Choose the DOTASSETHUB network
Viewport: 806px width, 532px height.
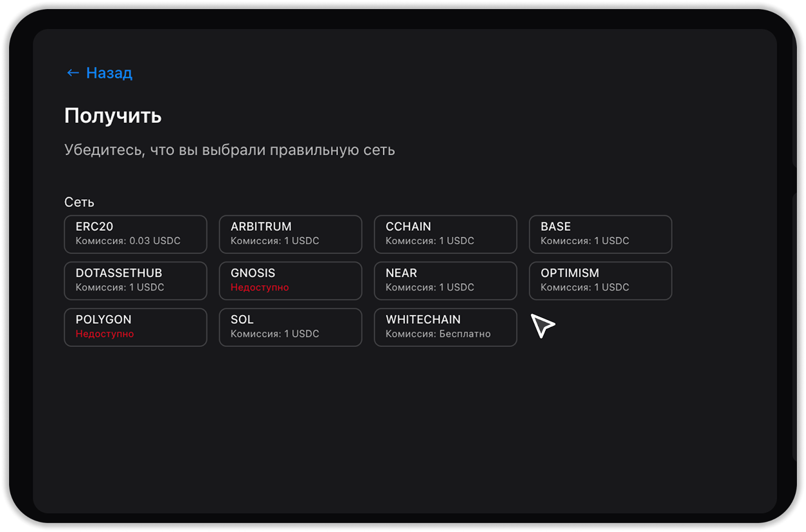tap(136, 281)
